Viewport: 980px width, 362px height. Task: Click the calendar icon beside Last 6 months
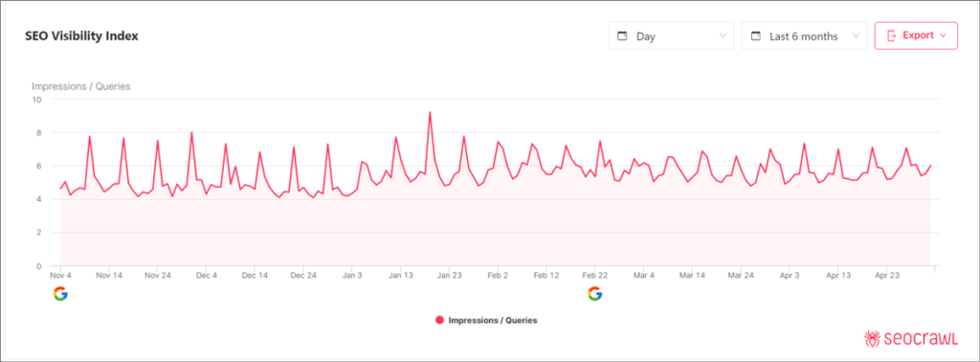[756, 36]
